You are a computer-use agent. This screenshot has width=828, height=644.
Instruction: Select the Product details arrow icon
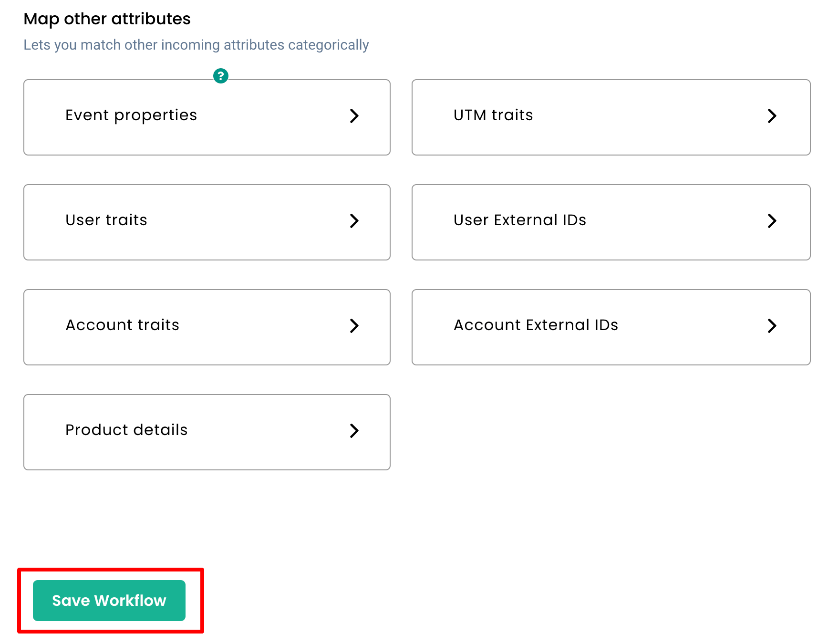pyautogui.click(x=354, y=431)
